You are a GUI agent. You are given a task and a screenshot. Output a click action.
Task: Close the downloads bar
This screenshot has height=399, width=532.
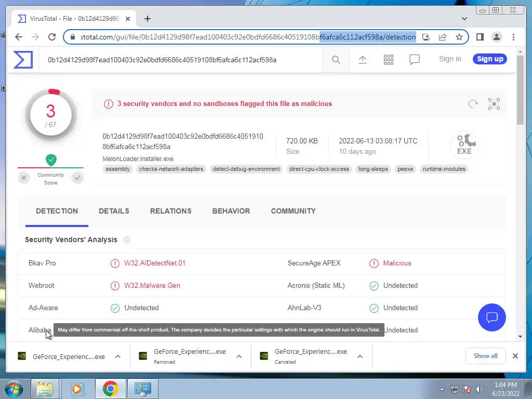[515, 356]
